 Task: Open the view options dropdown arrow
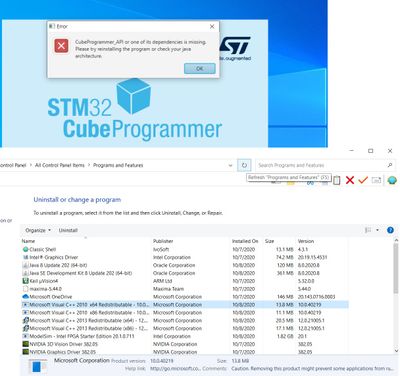(377, 230)
